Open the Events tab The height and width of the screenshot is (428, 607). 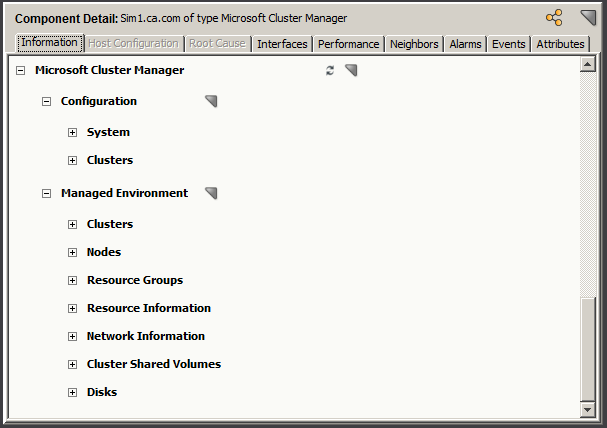(x=509, y=44)
